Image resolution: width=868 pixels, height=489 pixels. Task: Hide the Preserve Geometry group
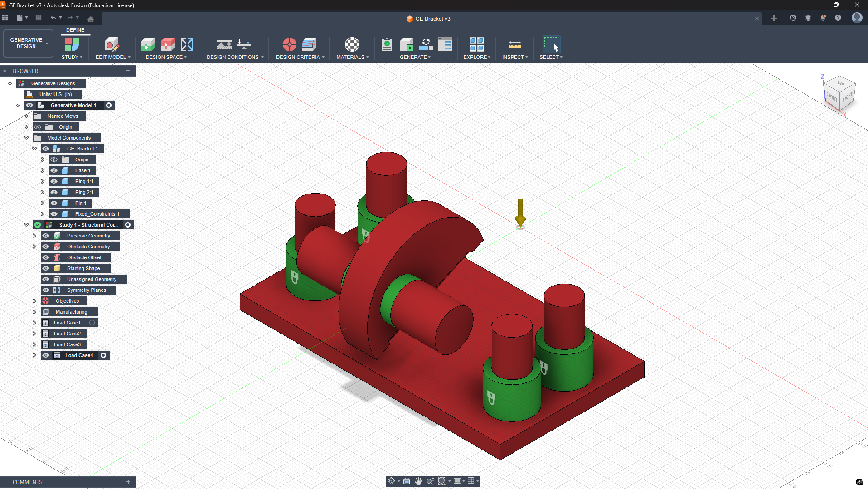pyautogui.click(x=46, y=236)
